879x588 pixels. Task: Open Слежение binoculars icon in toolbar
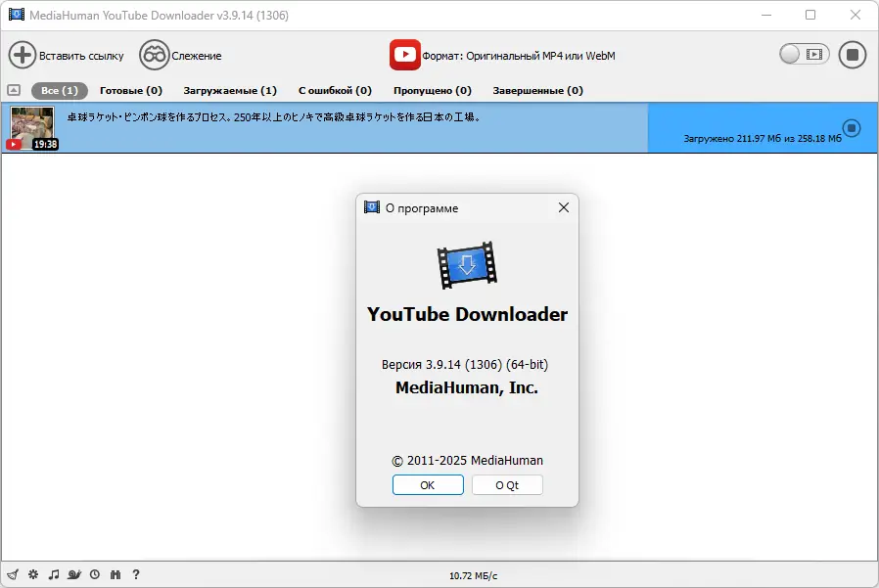point(154,55)
